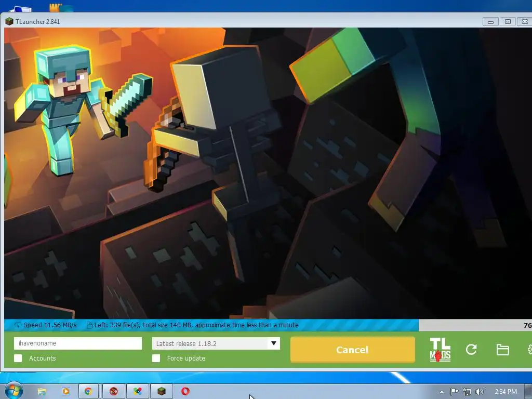This screenshot has height=399, width=532.
Task: Click the red crossed-circle taskbar app icon
Action: (114, 392)
